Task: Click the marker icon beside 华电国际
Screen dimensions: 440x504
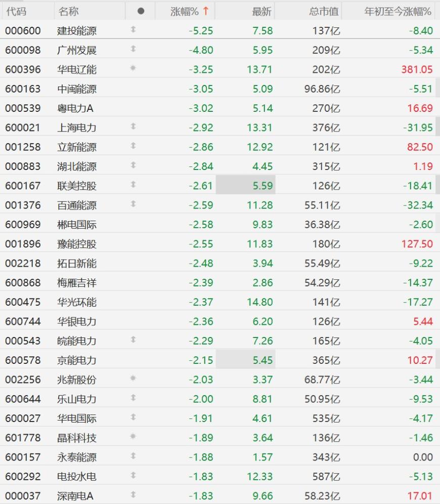Action: (x=134, y=417)
